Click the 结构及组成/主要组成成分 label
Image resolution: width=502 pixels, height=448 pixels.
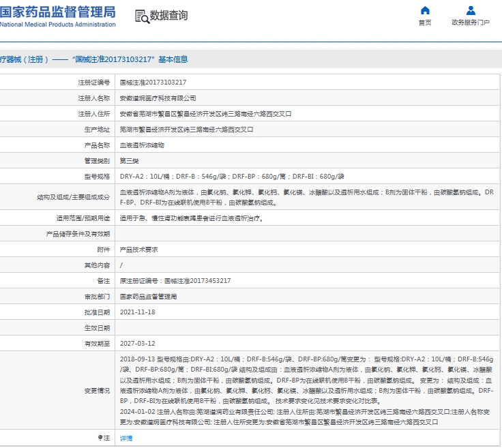pos(73,197)
